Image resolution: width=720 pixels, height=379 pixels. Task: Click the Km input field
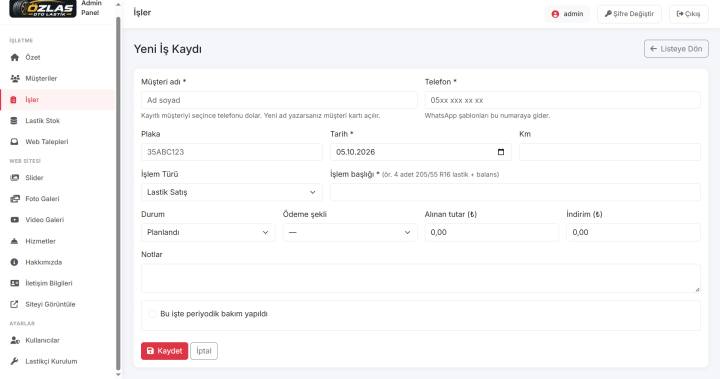pos(610,152)
